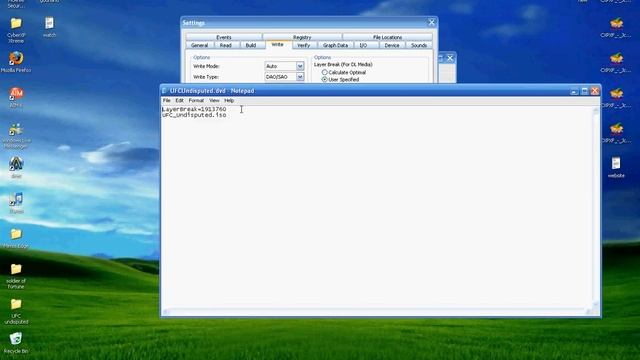This screenshot has height=360, width=640.
Task: Open the UFC undisputed desktop folder
Action: 16,311
